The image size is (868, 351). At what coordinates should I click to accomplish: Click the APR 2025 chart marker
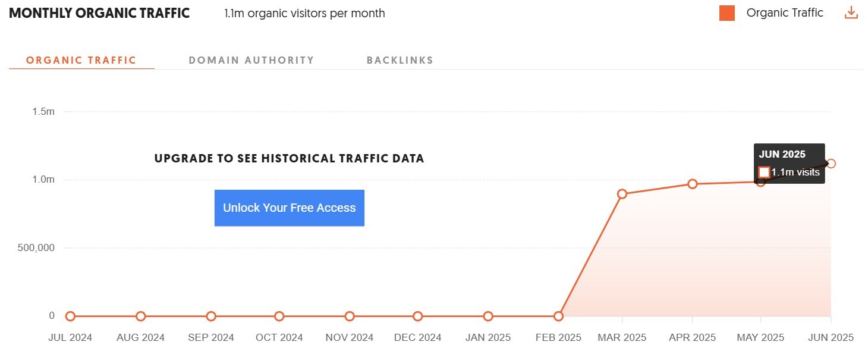point(692,184)
